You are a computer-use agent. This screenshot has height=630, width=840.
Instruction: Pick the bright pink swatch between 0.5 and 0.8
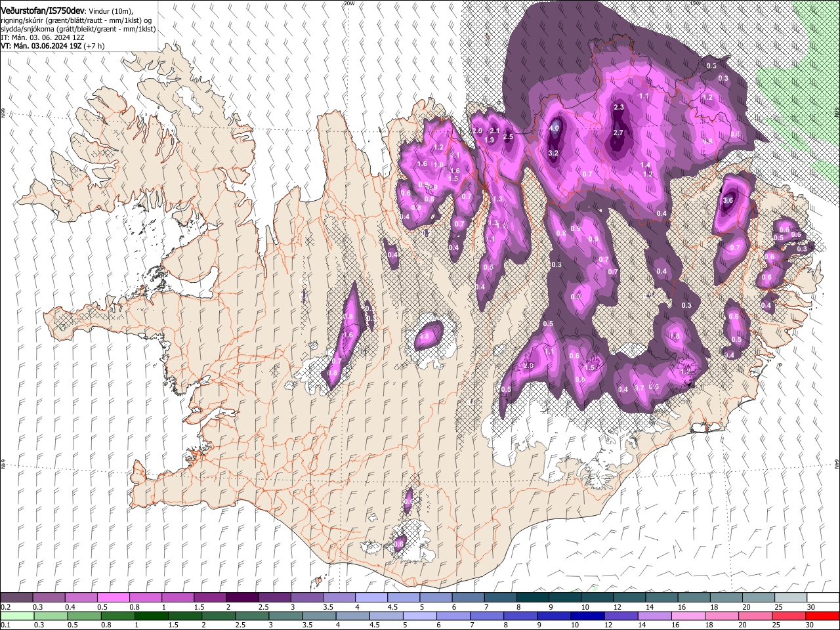pos(113,597)
